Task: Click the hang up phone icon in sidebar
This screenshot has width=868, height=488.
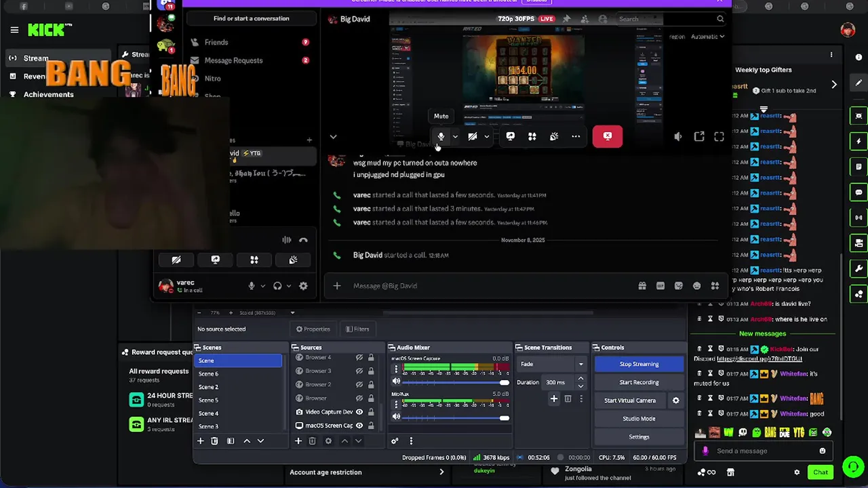Action: (303, 240)
